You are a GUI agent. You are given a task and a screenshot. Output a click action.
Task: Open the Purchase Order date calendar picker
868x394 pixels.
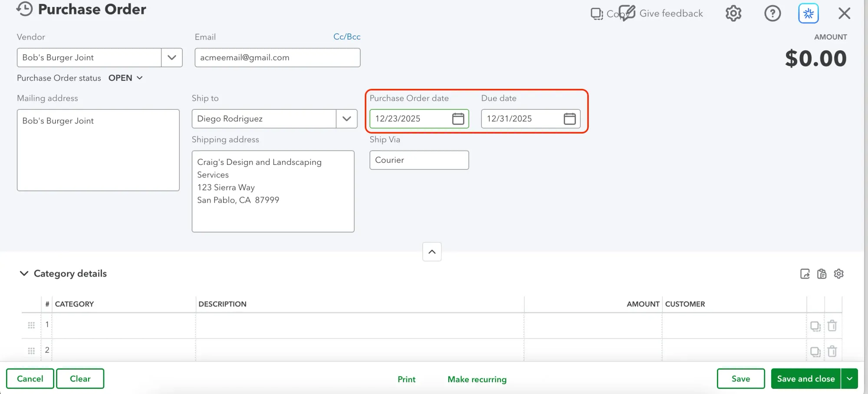[458, 118]
